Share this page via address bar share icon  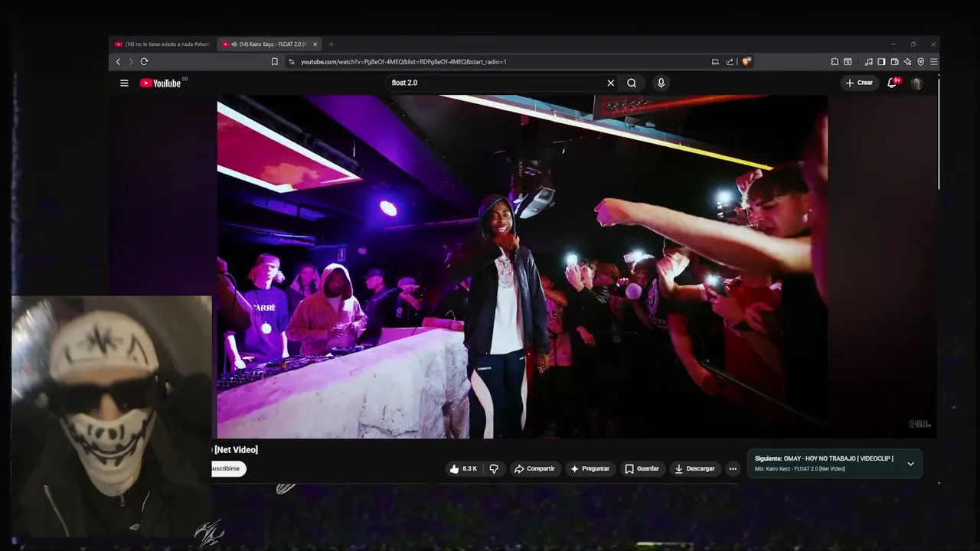[x=730, y=61]
